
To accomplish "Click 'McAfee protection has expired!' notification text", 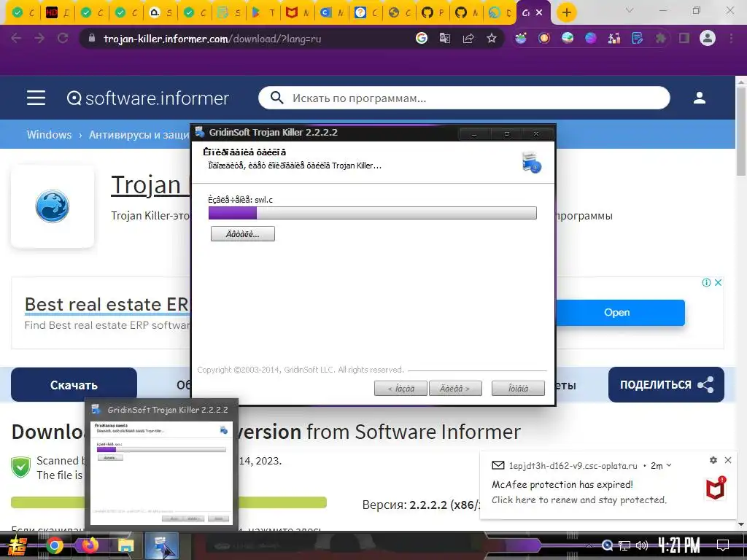I will [x=562, y=484].
